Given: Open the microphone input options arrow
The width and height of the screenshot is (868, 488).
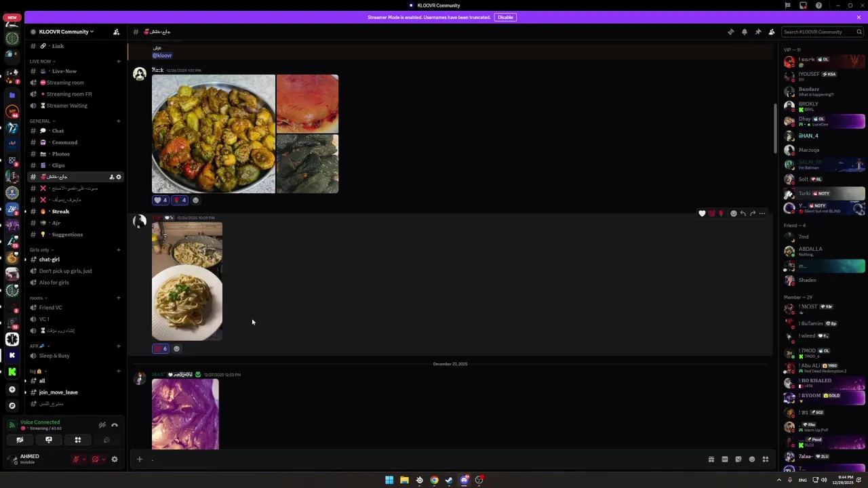Looking at the screenshot, I should (x=84, y=460).
